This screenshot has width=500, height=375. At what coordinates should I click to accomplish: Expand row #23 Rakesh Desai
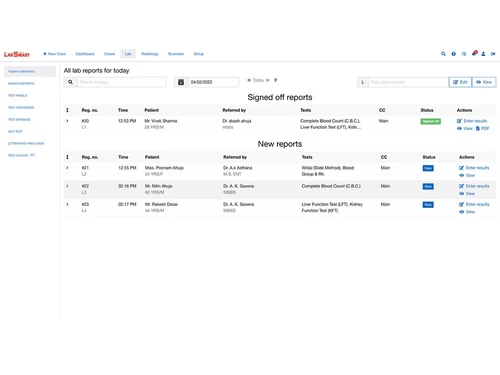[x=67, y=204]
